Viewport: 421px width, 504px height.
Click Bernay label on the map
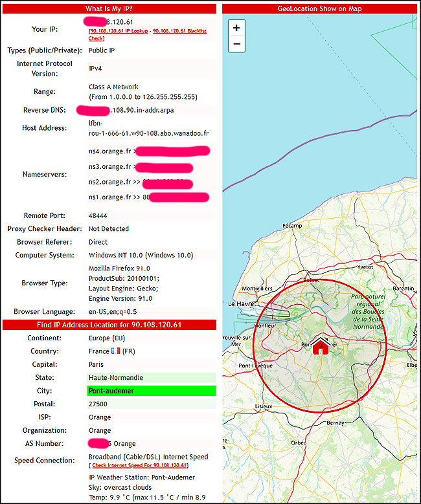pyautogui.click(x=336, y=423)
